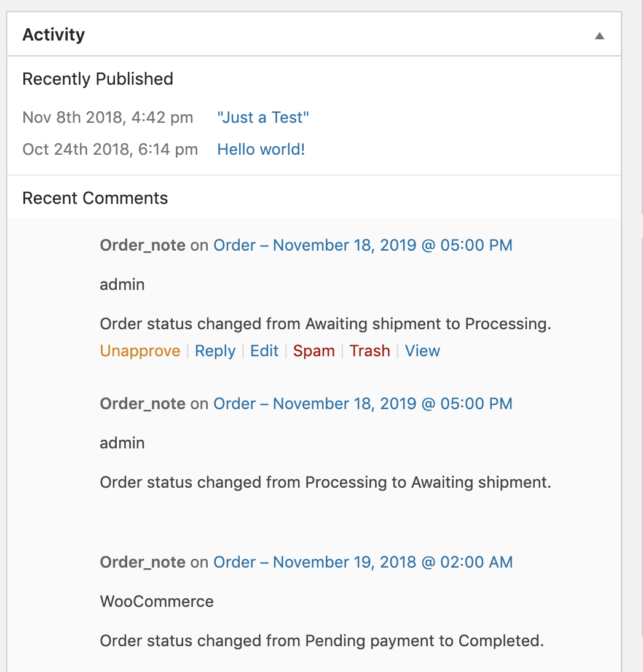The width and height of the screenshot is (643, 672).
Task: Unapprove the first order note comment
Action: click(140, 351)
